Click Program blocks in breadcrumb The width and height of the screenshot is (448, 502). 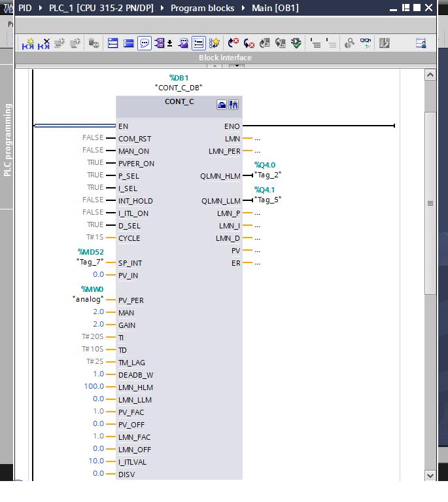point(202,8)
